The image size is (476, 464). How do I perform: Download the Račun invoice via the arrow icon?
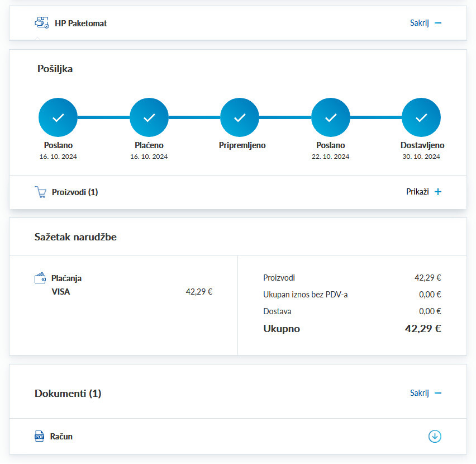pos(435,437)
